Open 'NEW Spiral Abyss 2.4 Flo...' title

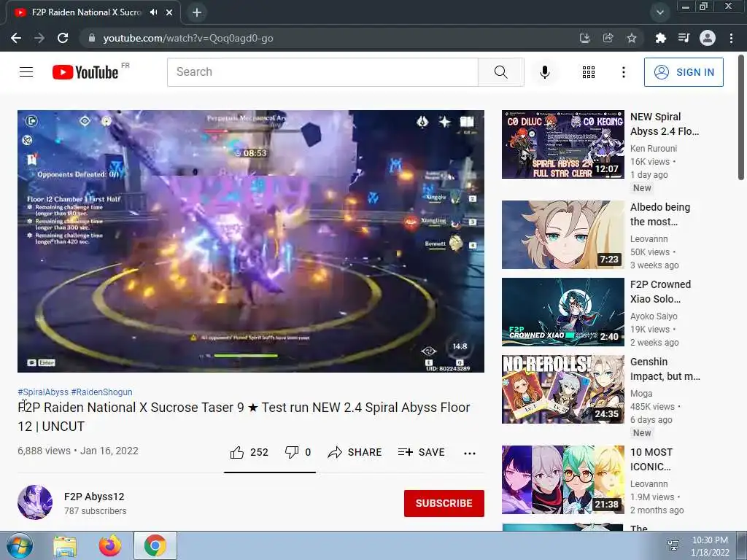coord(665,124)
